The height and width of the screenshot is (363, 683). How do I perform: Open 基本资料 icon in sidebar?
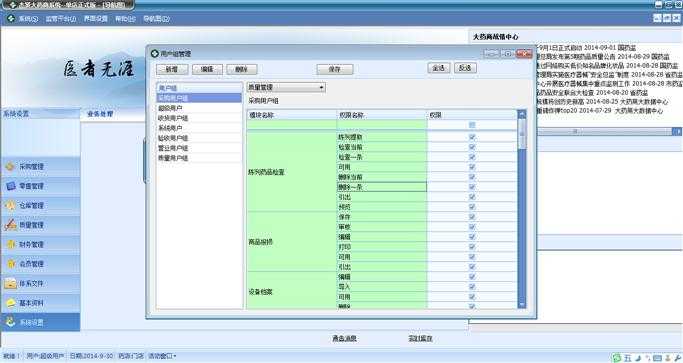click(10, 303)
